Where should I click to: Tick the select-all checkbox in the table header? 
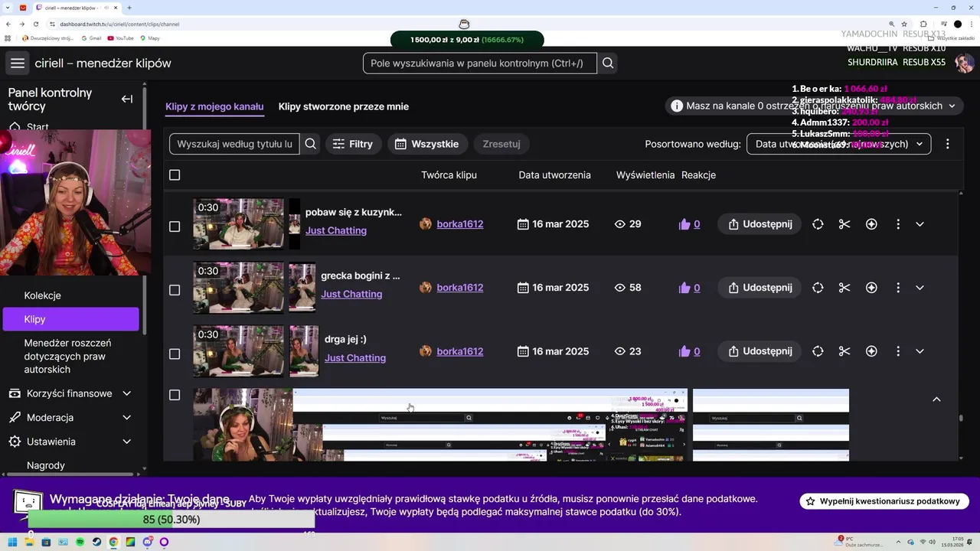point(175,175)
